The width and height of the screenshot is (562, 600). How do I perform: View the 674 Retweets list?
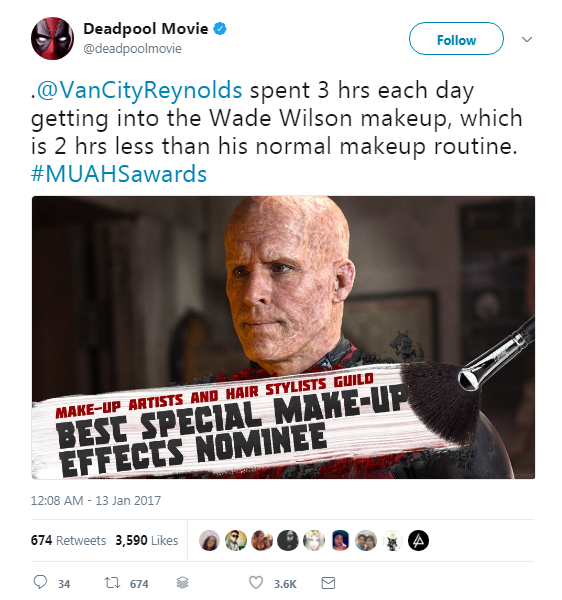click(x=68, y=540)
